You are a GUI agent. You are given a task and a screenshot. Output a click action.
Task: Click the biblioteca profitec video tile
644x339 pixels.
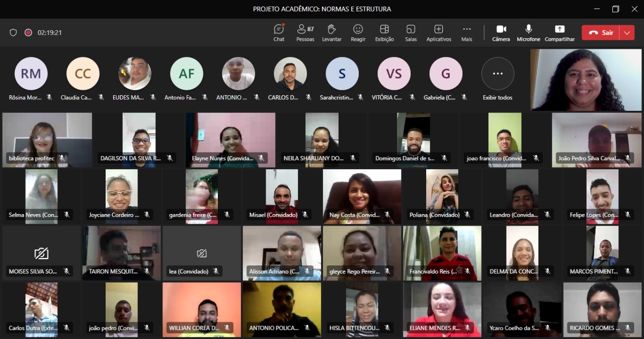(x=47, y=140)
